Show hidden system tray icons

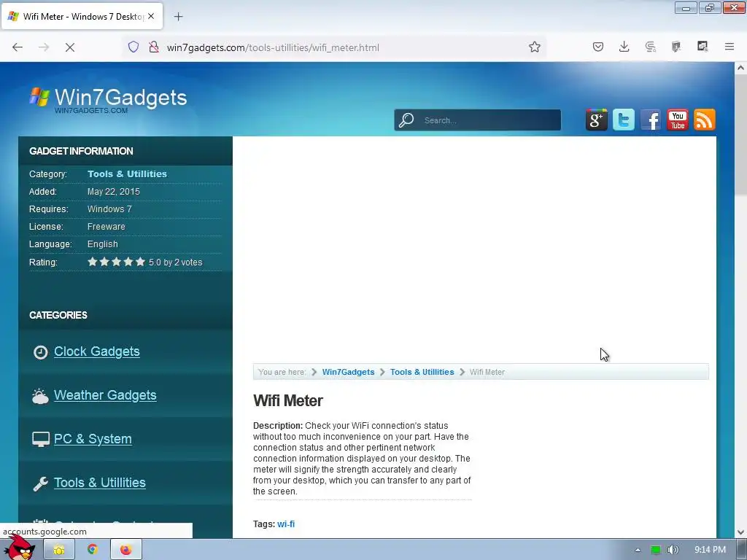638,550
